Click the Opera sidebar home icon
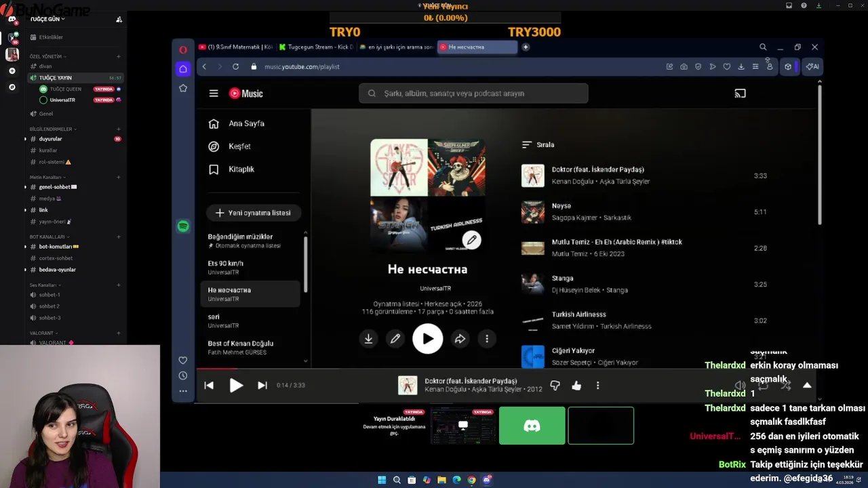This screenshot has height=488, width=868. pos(183,68)
